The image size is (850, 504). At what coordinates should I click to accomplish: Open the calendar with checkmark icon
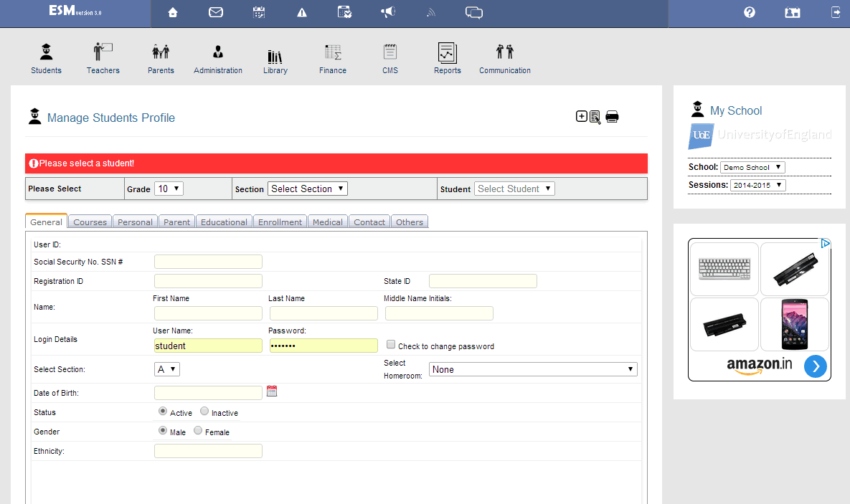345,12
